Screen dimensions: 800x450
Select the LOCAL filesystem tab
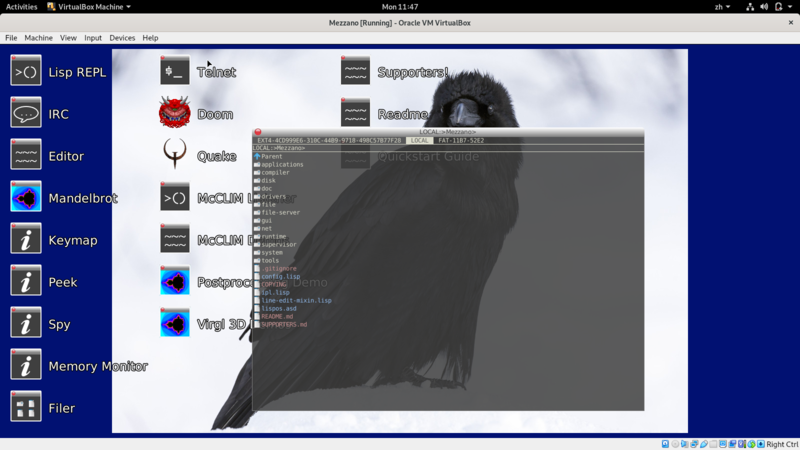pyautogui.click(x=419, y=140)
